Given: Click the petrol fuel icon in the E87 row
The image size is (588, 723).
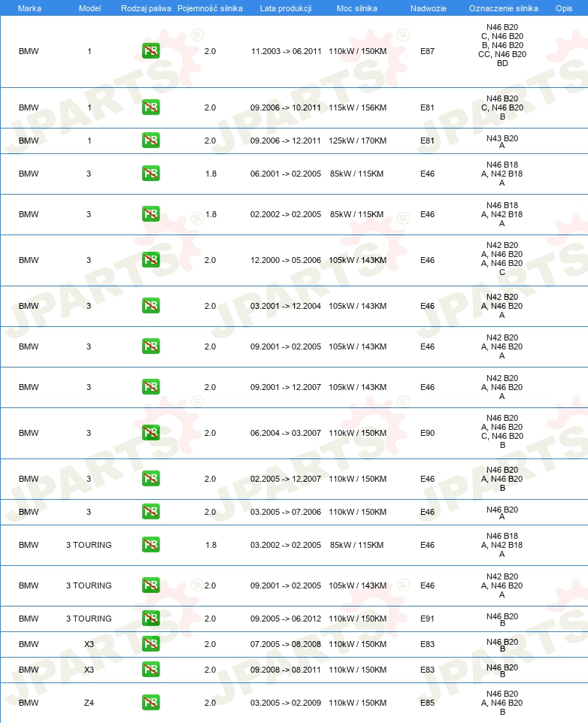Looking at the screenshot, I should click(151, 50).
